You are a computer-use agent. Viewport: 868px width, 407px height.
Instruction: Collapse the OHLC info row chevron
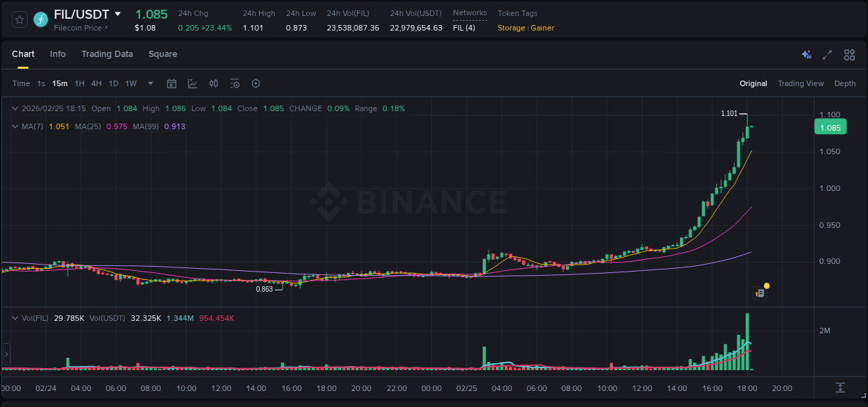point(15,108)
